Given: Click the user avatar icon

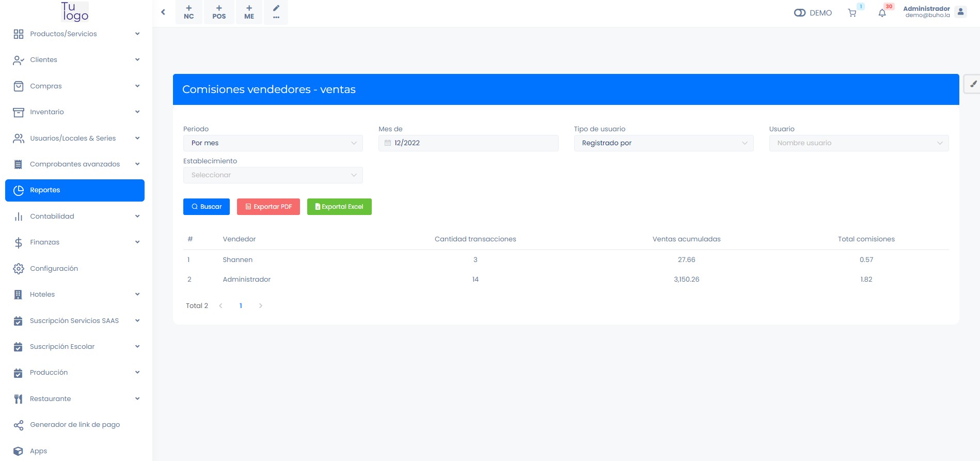Looking at the screenshot, I should [x=960, y=12].
